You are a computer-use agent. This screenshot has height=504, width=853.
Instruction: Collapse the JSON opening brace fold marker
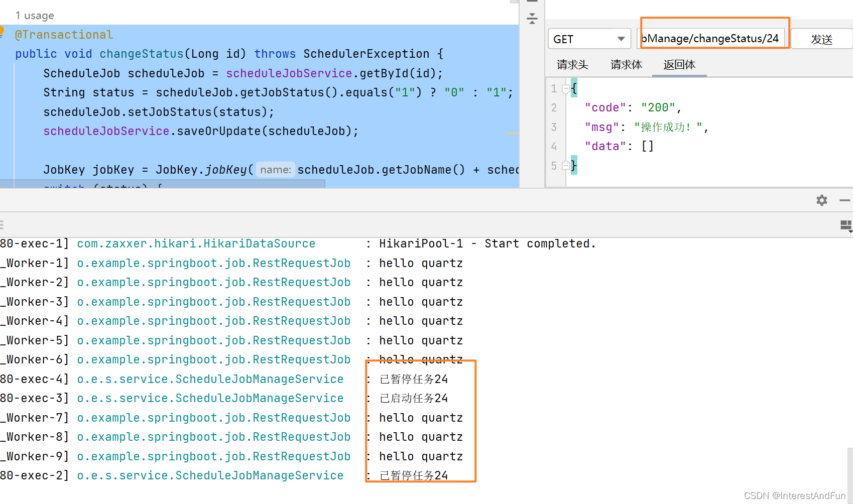click(566, 89)
